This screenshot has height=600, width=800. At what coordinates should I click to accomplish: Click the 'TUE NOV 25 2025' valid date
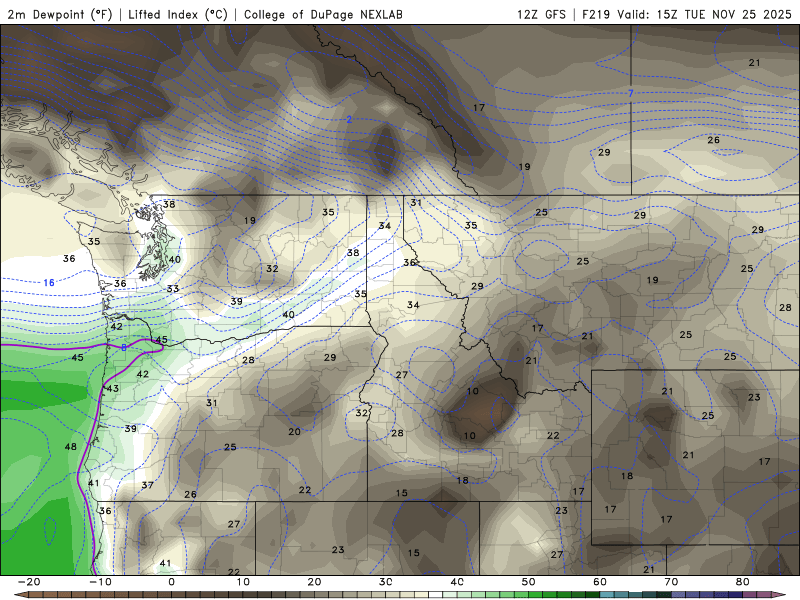(738, 14)
